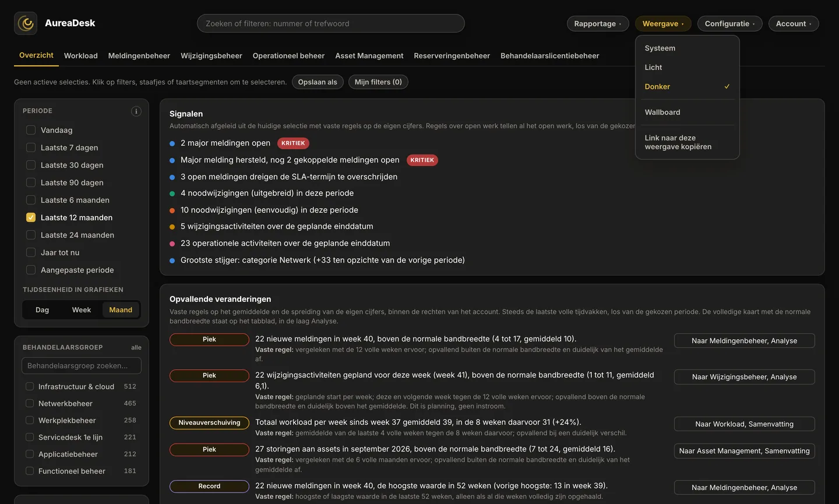Click the Niveauverschuiving badge
This screenshot has height=504, width=839.
point(209,423)
